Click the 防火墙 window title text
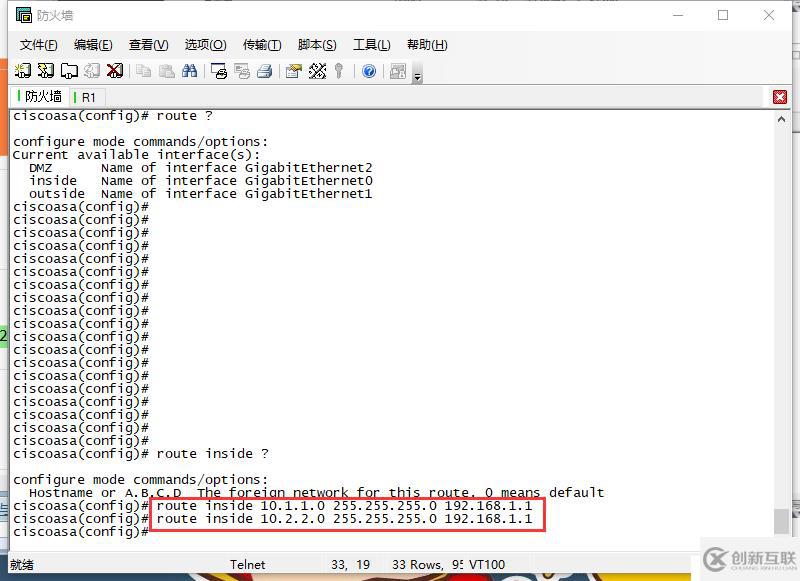This screenshot has width=800, height=581. point(55,16)
